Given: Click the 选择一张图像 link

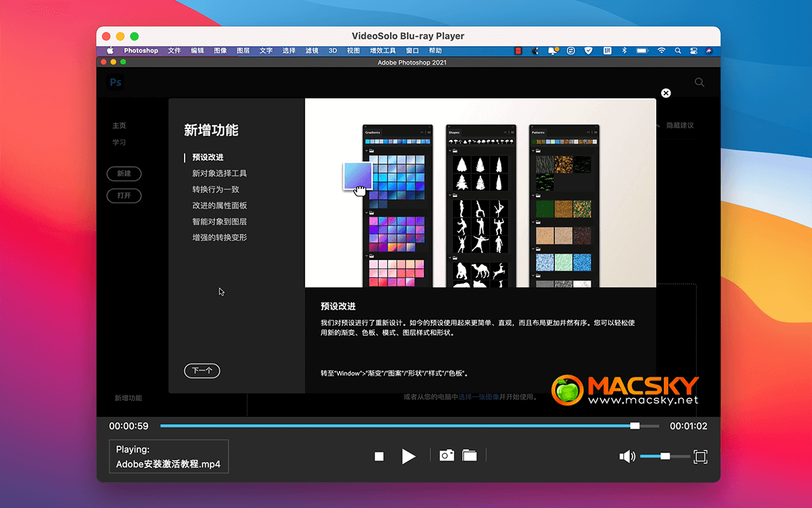Looking at the screenshot, I should pyautogui.click(x=478, y=397).
